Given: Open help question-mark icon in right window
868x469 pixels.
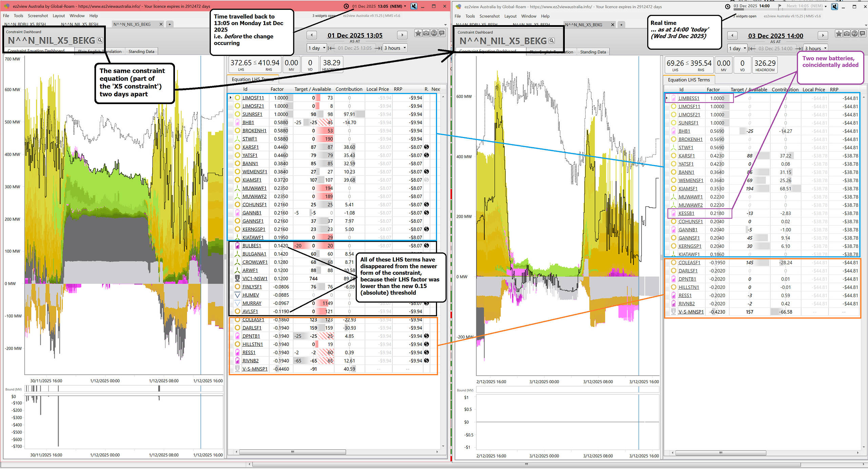Looking at the screenshot, I should click(x=854, y=34).
